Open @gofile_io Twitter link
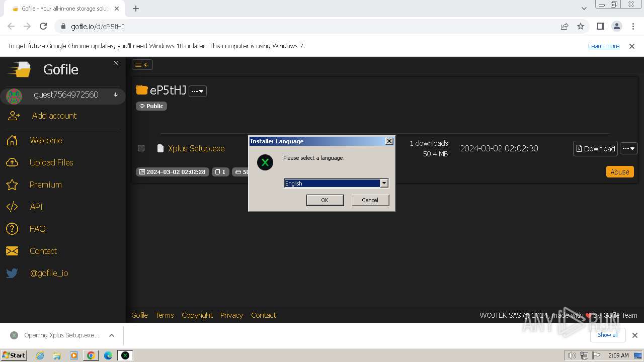The width and height of the screenshot is (644, 362). (x=49, y=273)
